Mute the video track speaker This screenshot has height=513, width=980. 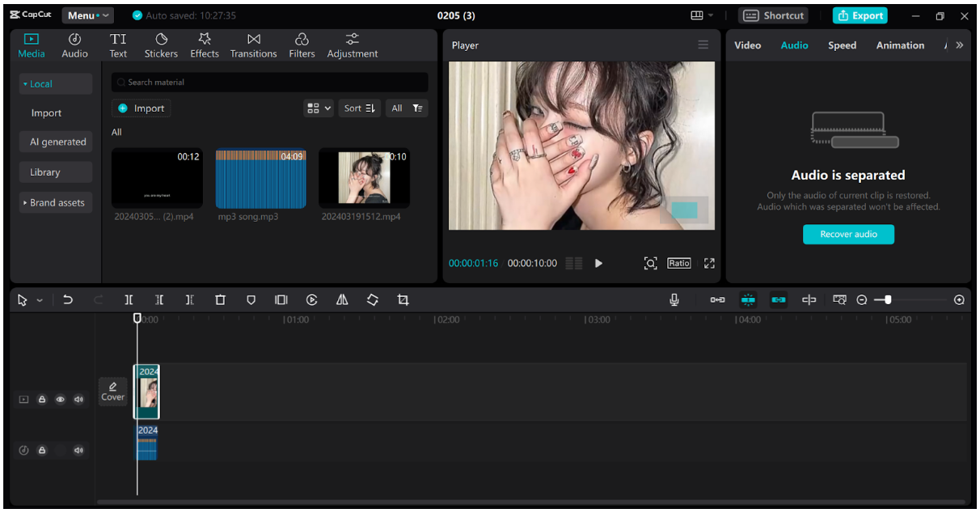pos(78,400)
